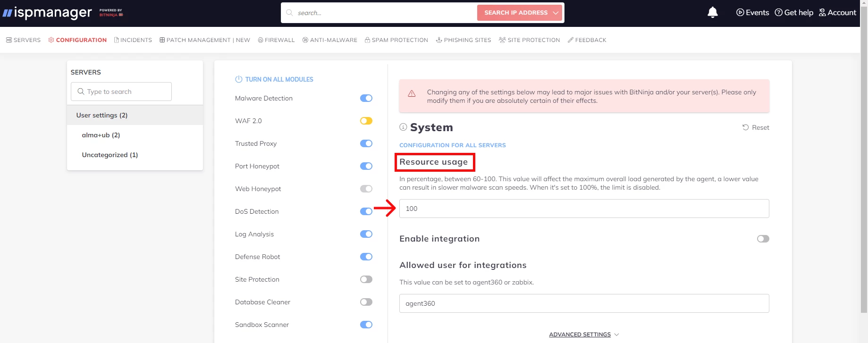Screen dimensions: 868x343
Task: Click CONFIGURATION FOR ALL SERVERS text
Action: pos(453,145)
